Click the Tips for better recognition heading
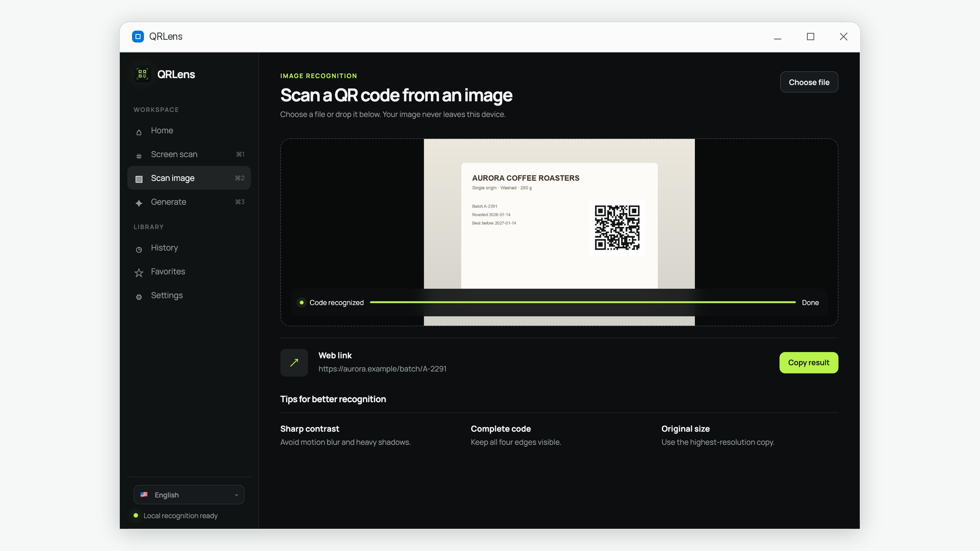 coord(333,399)
